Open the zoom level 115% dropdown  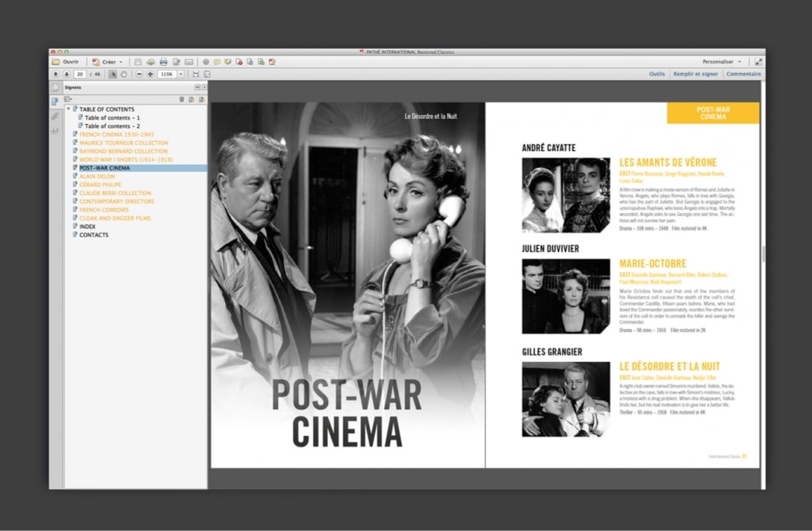pos(180,73)
